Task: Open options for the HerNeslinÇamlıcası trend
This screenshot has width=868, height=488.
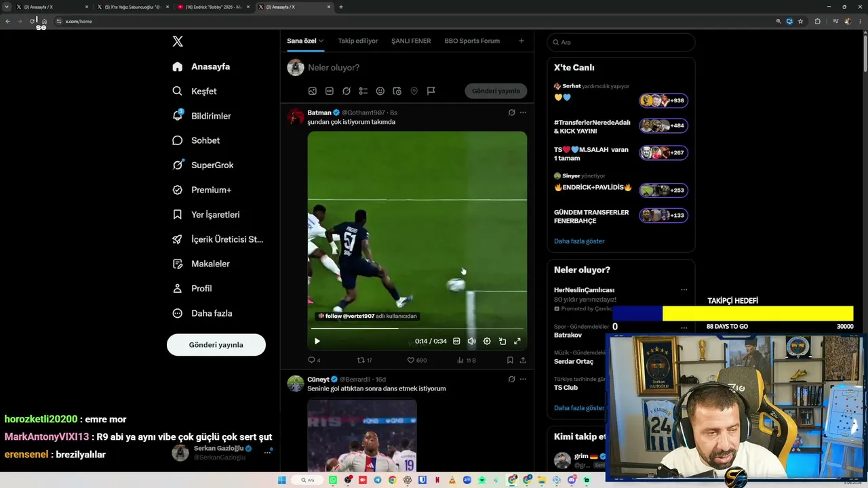Action: [684, 290]
